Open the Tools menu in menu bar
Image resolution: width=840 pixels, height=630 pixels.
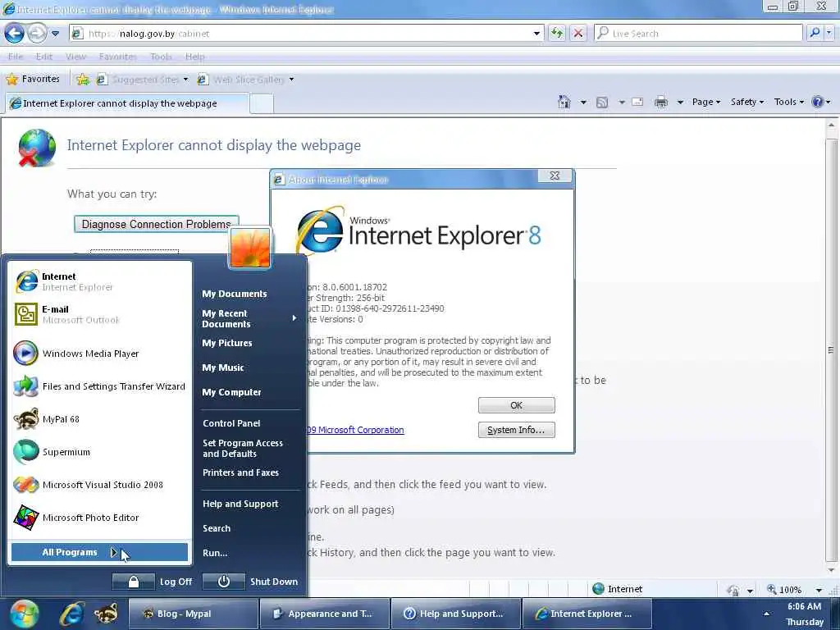pyautogui.click(x=161, y=57)
